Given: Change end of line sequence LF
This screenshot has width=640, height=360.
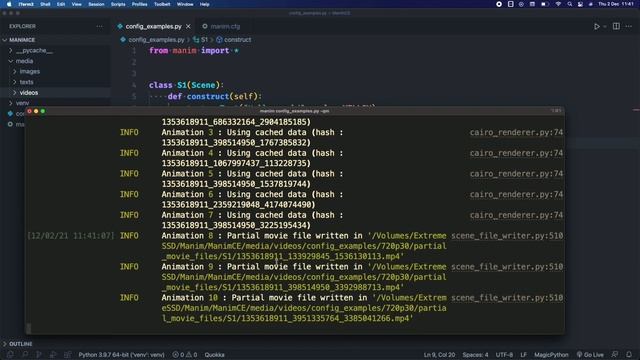Looking at the screenshot, I should tap(523, 355).
